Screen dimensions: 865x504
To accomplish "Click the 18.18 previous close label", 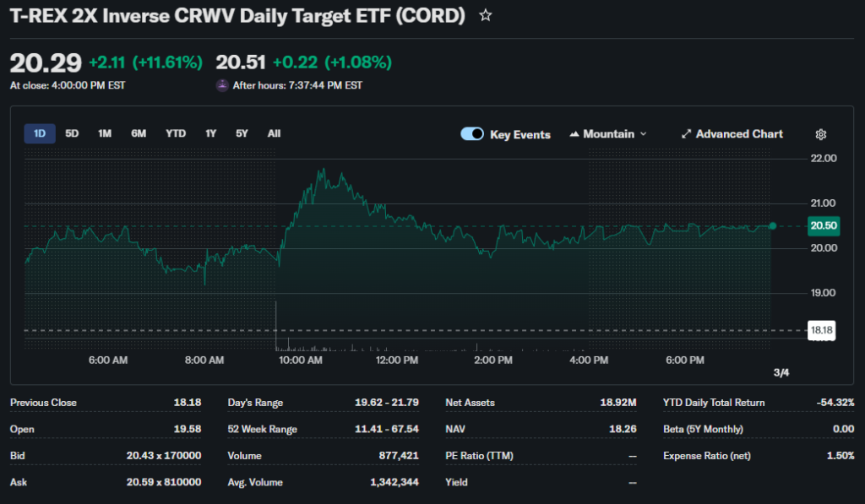I will (821, 330).
